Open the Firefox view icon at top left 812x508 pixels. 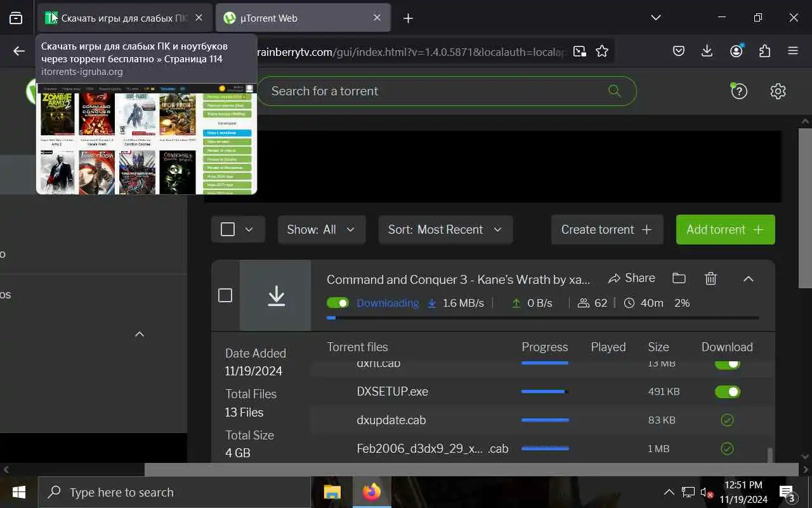point(16,18)
